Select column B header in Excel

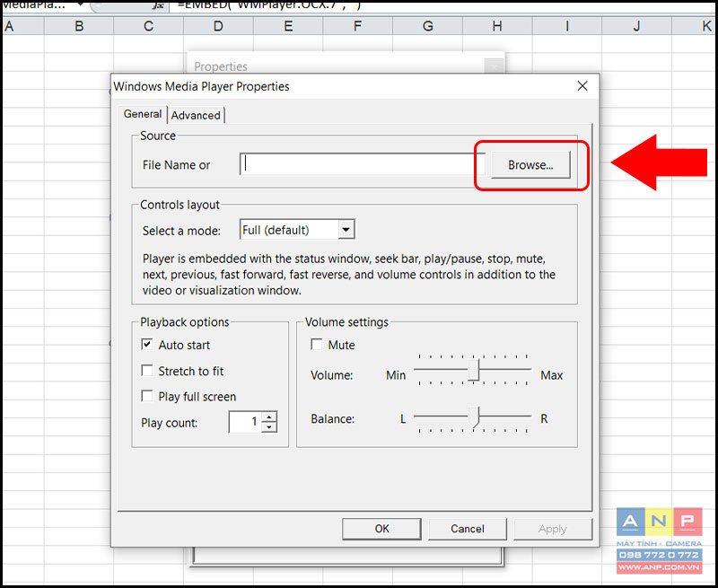79,26
